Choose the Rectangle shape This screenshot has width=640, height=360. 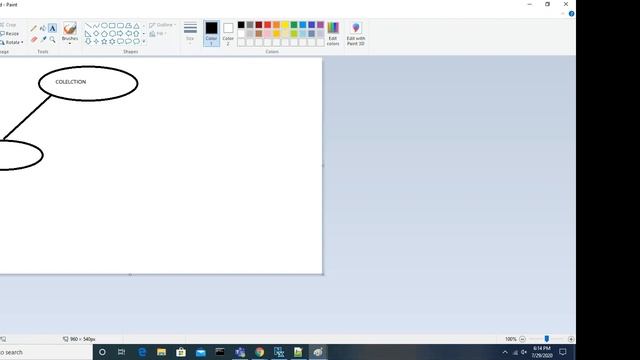click(x=112, y=26)
